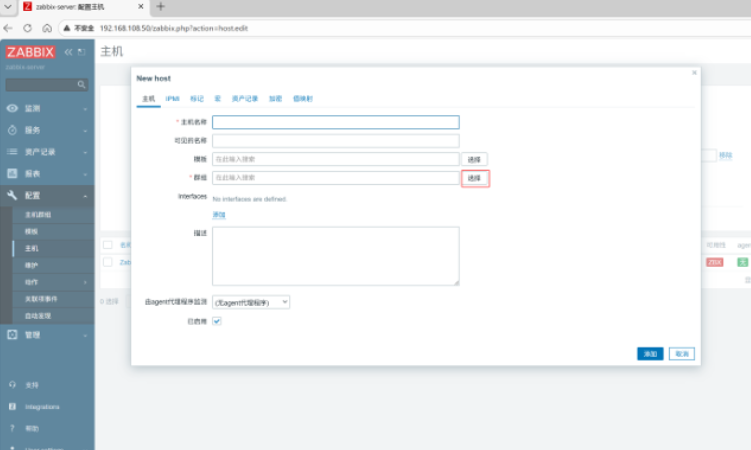The image size is (751, 450).
Task: Switch to the 加密 tab
Action: (275, 99)
